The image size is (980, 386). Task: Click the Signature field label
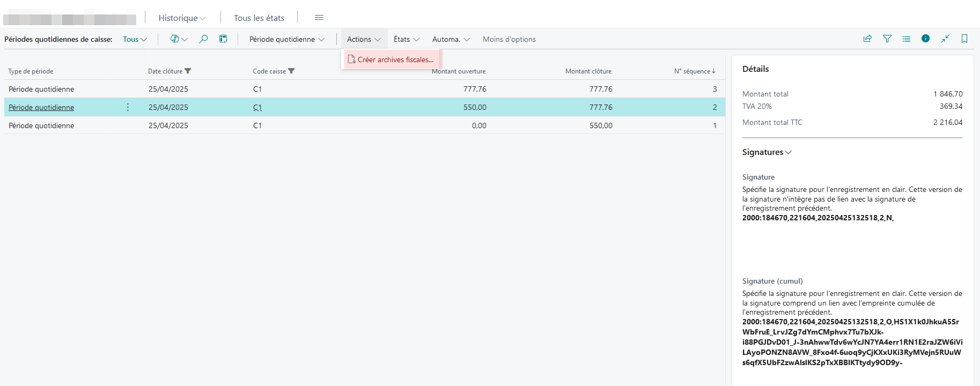tap(758, 177)
